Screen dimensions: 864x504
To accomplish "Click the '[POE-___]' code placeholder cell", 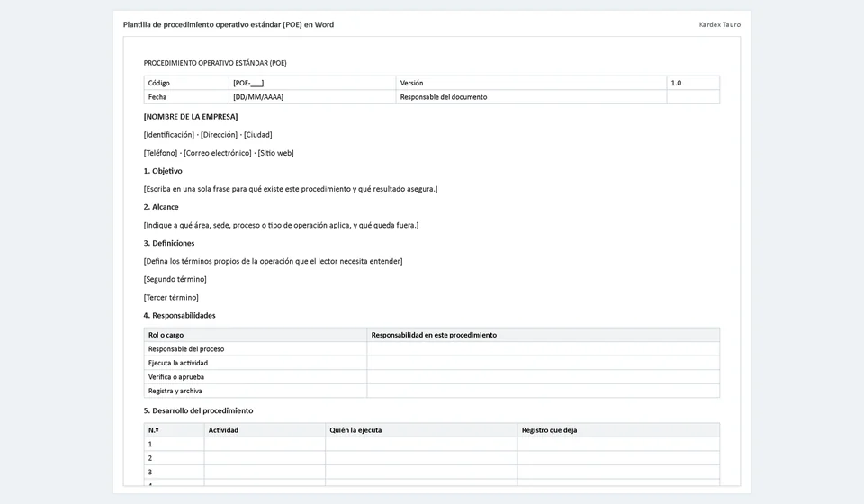I will (x=312, y=83).
